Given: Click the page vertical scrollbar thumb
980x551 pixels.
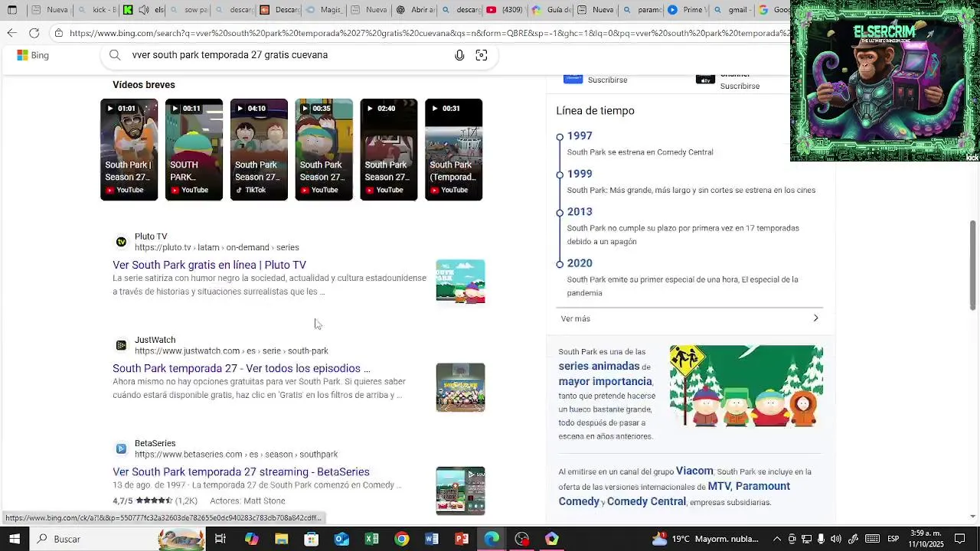Looking at the screenshot, I should coord(973,265).
